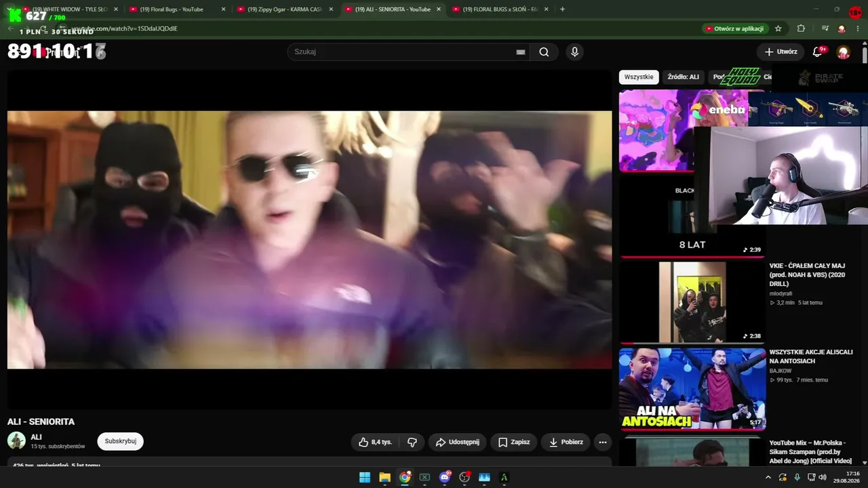Start voice search with the microphone icon
The image size is (868, 488).
tap(574, 52)
